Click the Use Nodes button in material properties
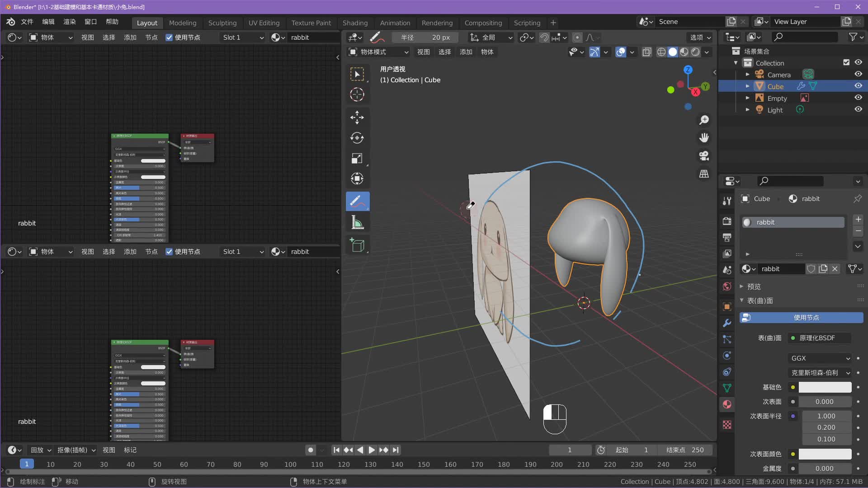868x488 pixels. click(801, 318)
